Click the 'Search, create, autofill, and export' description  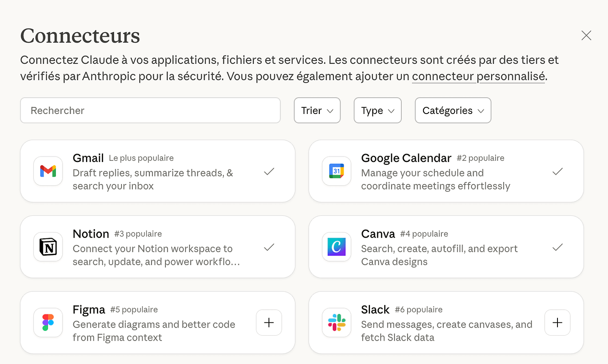tap(439, 255)
